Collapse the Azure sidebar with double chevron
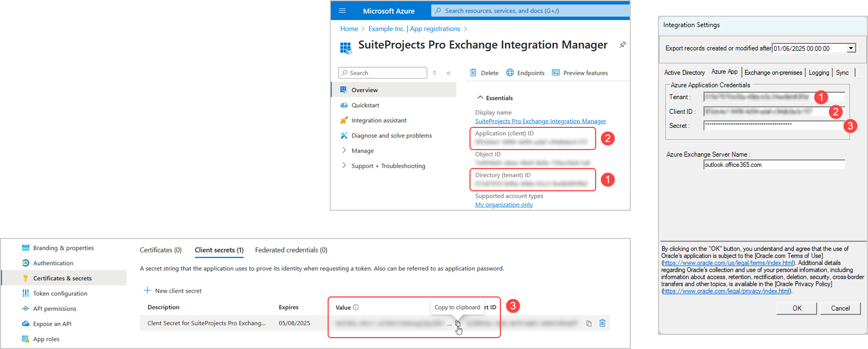 [x=448, y=73]
